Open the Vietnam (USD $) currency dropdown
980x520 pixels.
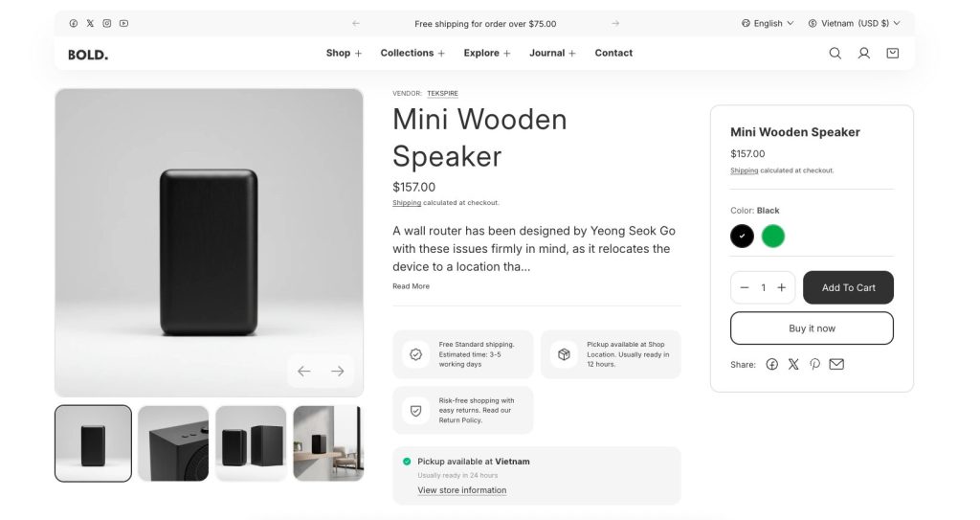point(854,24)
